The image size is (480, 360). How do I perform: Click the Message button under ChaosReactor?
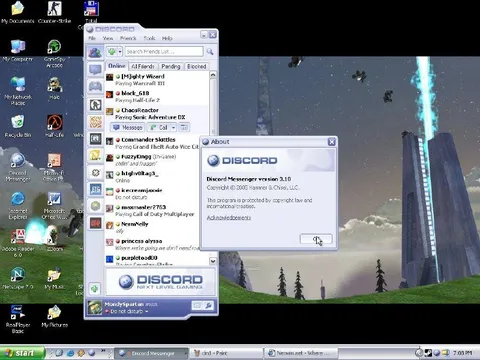(x=128, y=127)
